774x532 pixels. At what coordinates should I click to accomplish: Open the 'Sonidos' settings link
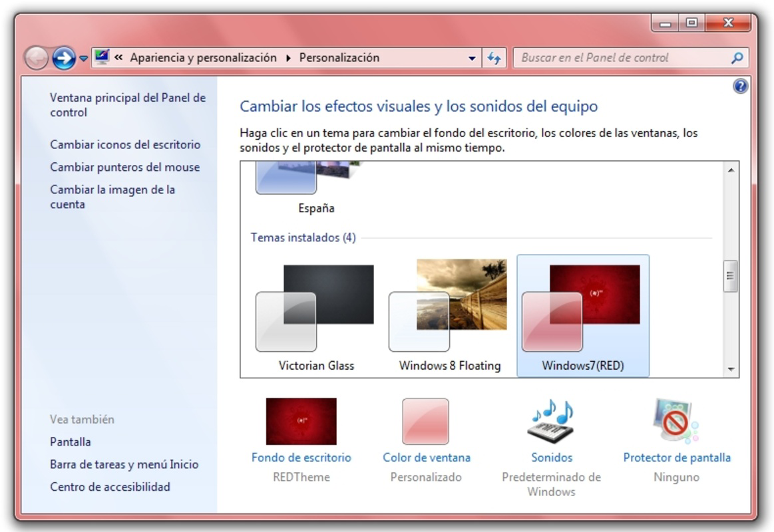point(552,458)
